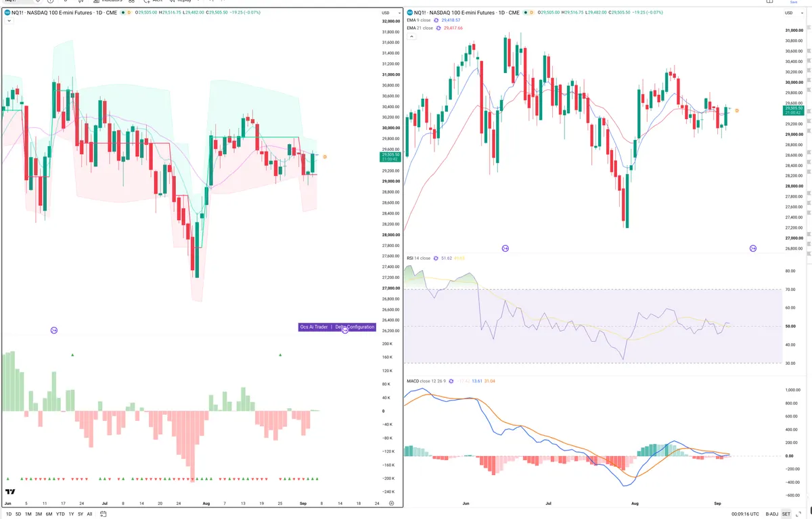Click the RSI value 51.62
Viewport: 812px width, 519px height.
pos(446,258)
